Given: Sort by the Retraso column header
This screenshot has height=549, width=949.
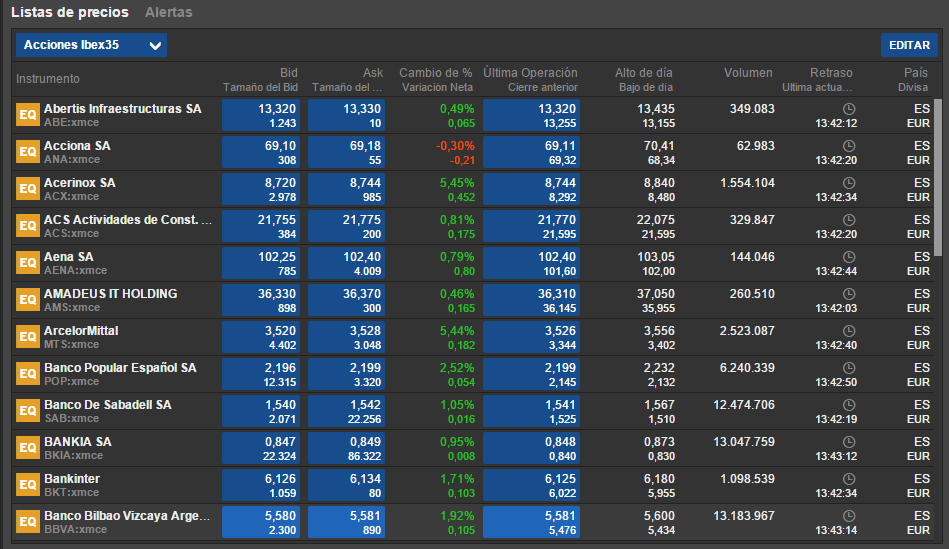Looking at the screenshot, I should [831, 73].
